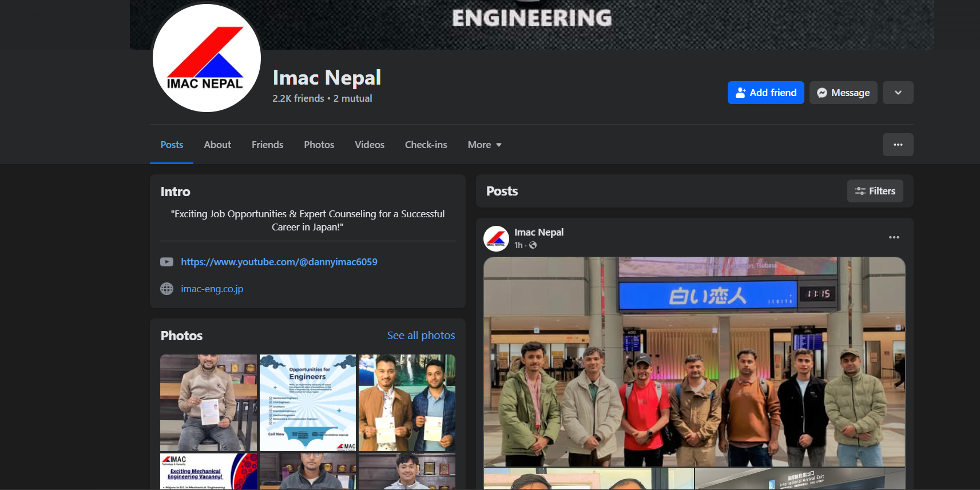The height and width of the screenshot is (490, 980).
Task: Expand the chevron button beside Message
Action: pyautogui.click(x=898, y=93)
